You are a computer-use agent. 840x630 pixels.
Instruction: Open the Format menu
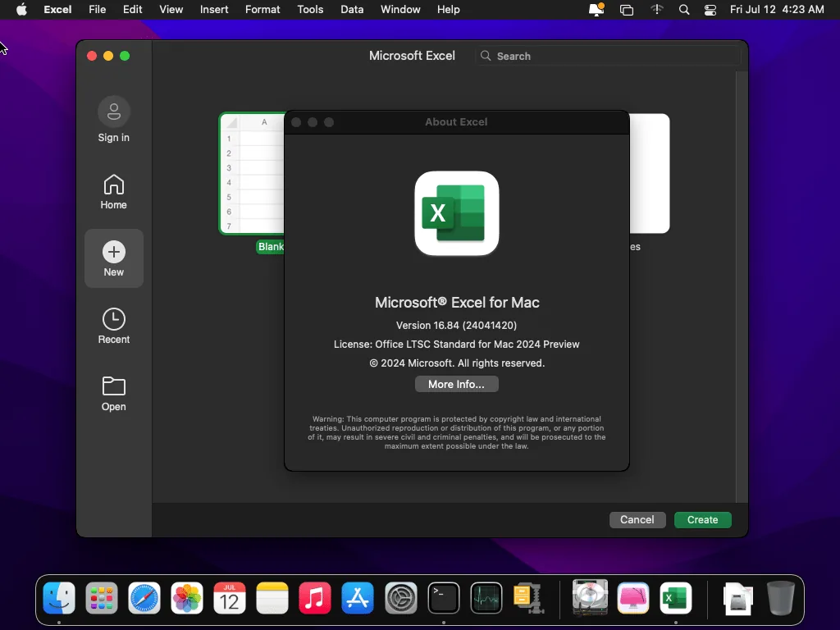pyautogui.click(x=262, y=10)
